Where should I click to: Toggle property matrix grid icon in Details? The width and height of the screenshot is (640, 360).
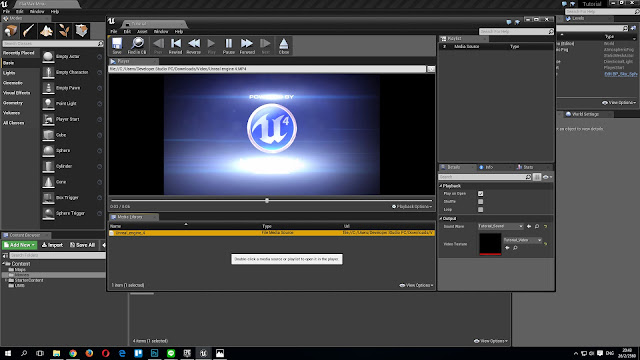(x=537, y=177)
